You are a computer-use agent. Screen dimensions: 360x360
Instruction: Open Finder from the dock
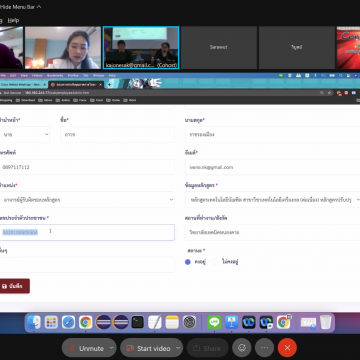pyautogui.click(x=34, y=322)
